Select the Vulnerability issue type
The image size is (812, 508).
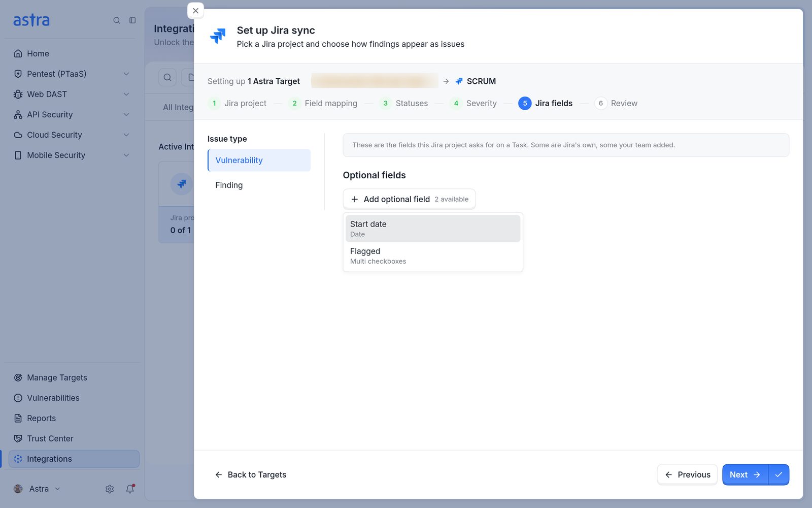[259, 160]
